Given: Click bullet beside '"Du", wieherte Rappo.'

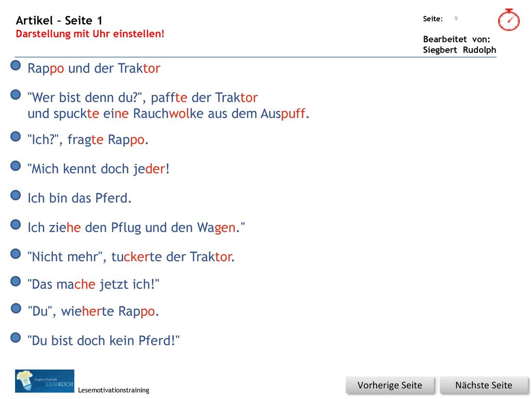Looking at the screenshot, I should pos(16,308).
